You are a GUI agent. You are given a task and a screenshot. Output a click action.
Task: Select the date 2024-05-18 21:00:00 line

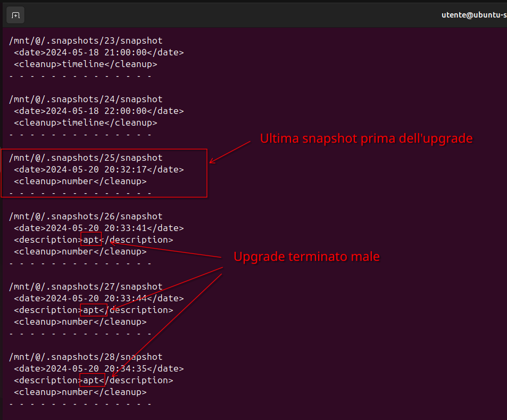click(x=98, y=52)
